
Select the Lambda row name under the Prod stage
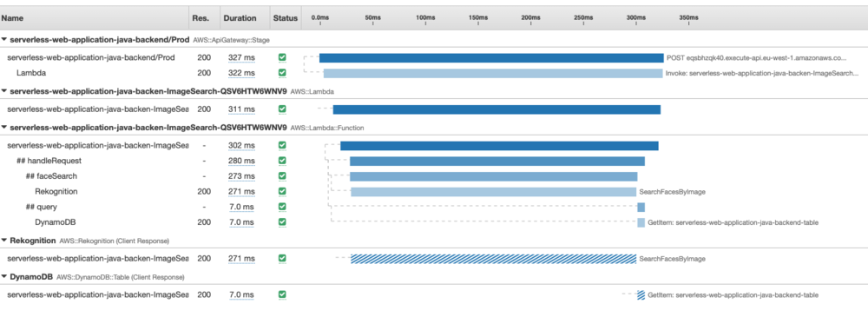[31, 73]
